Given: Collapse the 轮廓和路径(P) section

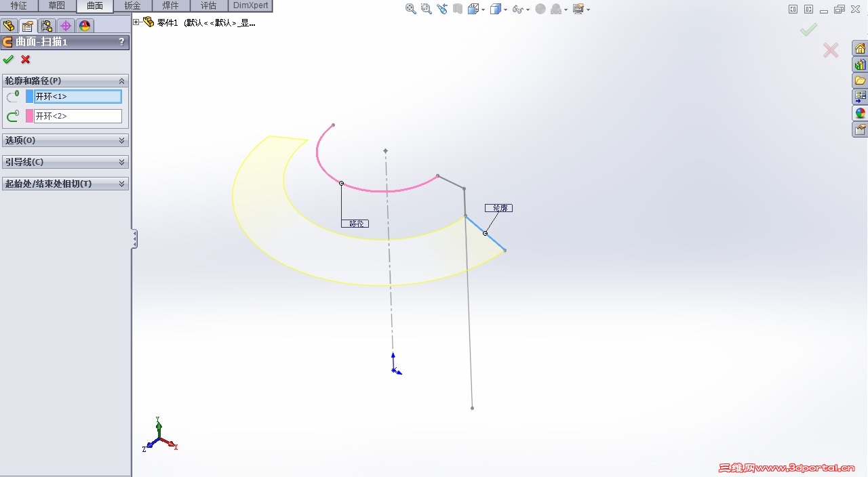Looking at the screenshot, I should pyautogui.click(x=122, y=81).
